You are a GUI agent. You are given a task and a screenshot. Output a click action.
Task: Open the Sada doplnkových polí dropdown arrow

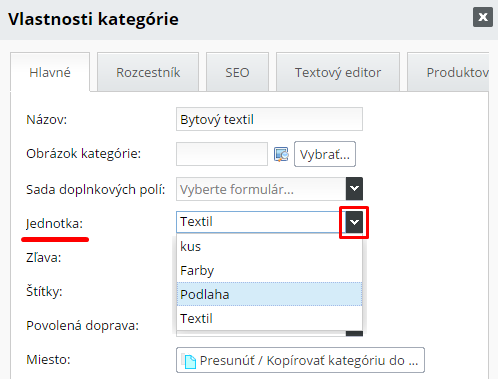tap(354, 189)
